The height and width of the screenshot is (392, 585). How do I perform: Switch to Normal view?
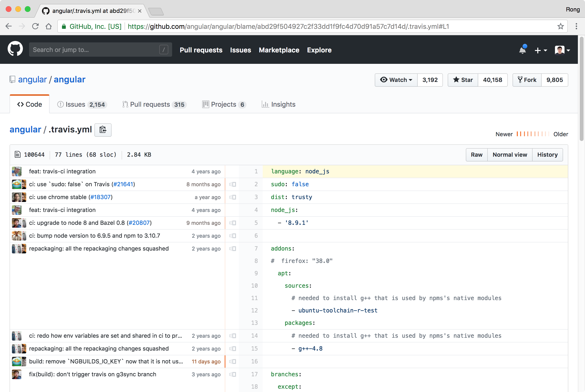[510, 155]
